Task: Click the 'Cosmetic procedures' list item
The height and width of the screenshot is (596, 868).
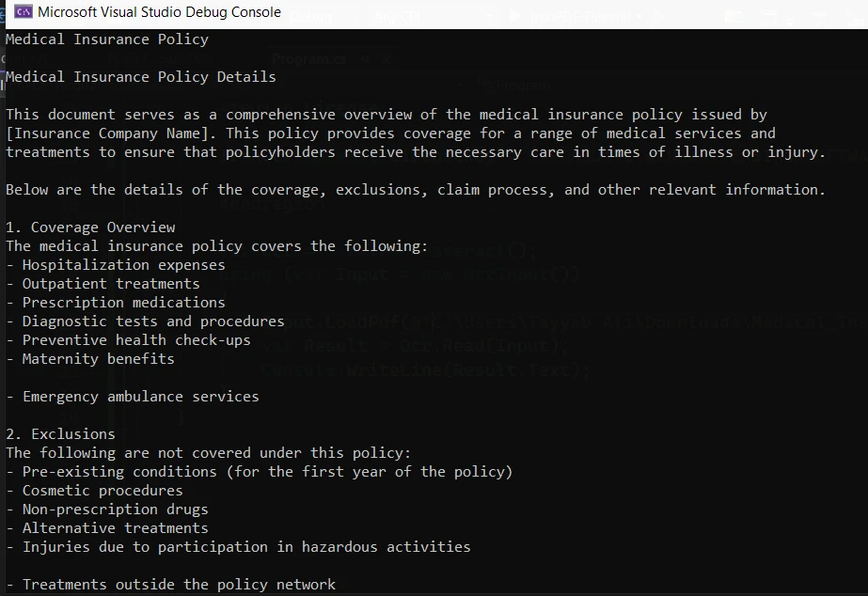Action: point(103,491)
